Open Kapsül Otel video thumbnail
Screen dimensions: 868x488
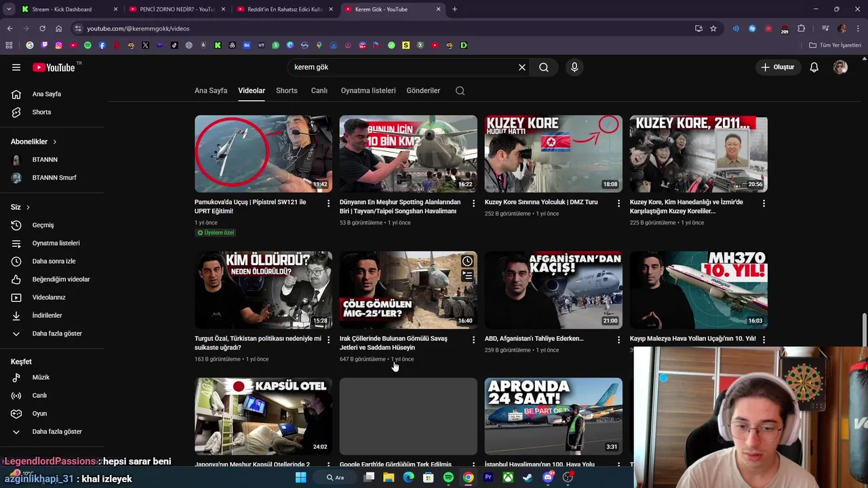264,416
